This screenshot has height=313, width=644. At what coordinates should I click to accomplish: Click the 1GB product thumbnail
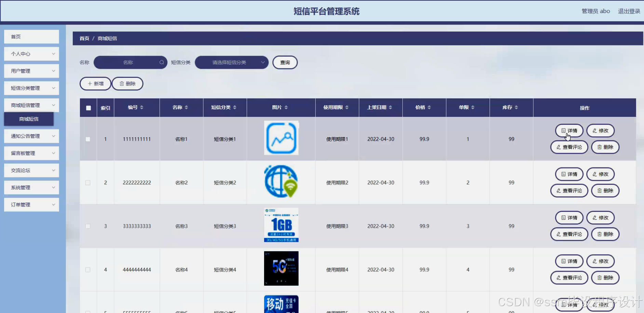pos(281,225)
